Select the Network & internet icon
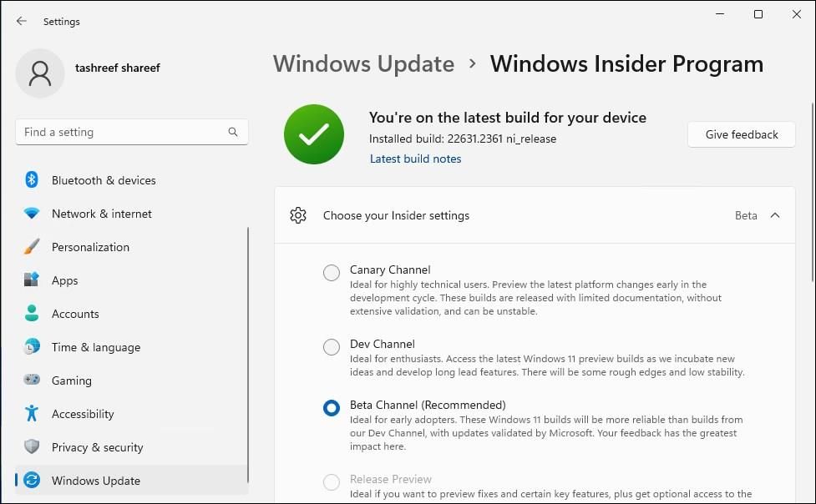816x504 pixels. (x=31, y=214)
